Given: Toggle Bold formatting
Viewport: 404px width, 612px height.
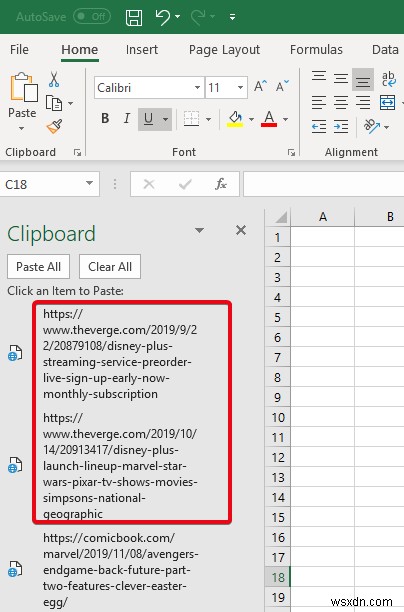Looking at the screenshot, I should point(105,118).
